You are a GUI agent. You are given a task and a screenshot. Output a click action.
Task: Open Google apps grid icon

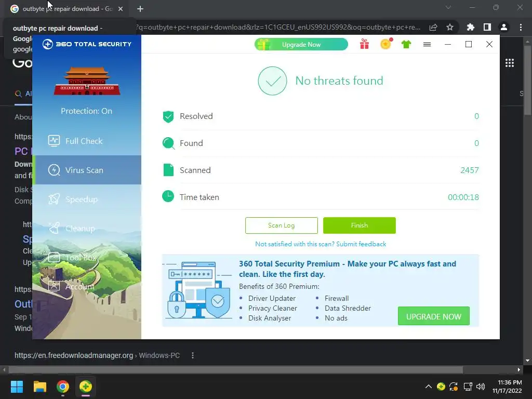(x=510, y=63)
